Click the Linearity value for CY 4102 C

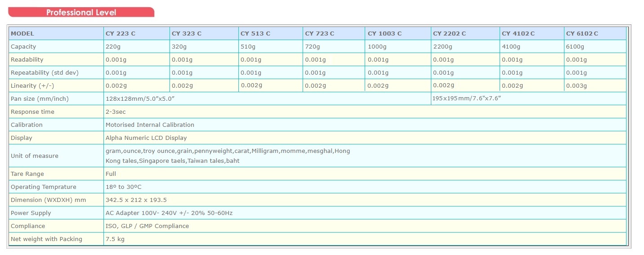click(512, 86)
